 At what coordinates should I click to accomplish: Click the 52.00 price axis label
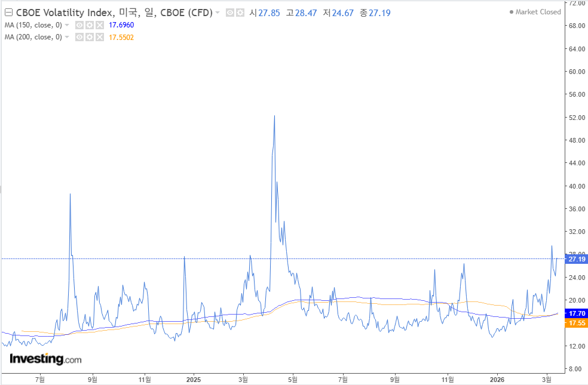click(x=577, y=118)
